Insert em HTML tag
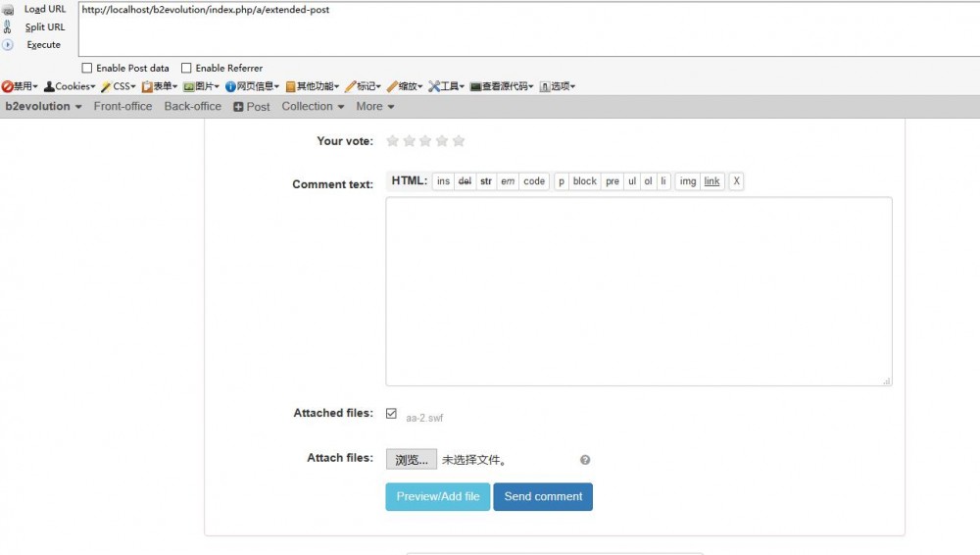980x555 pixels. [508, 181]
